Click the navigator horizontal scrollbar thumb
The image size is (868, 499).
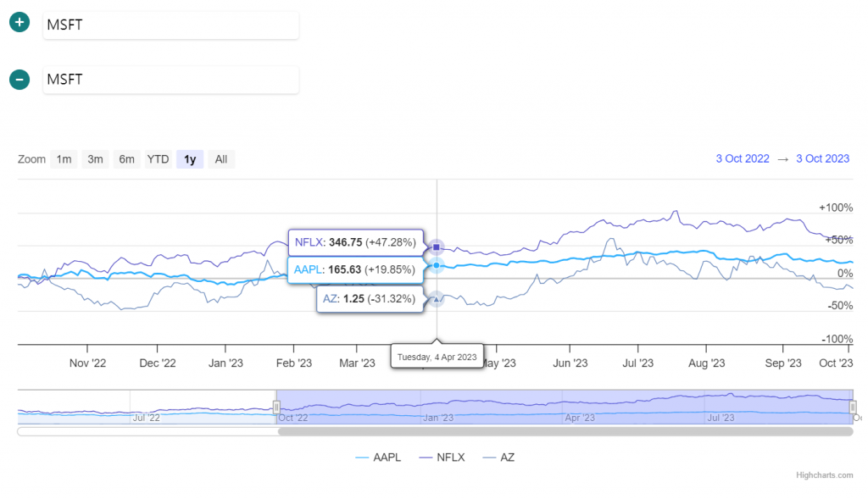[x=565, y=431]
